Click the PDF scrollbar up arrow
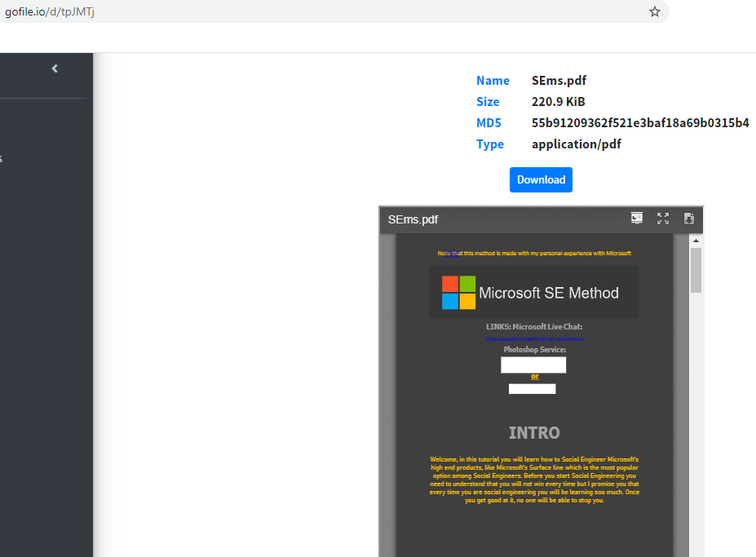 [696, 241]
